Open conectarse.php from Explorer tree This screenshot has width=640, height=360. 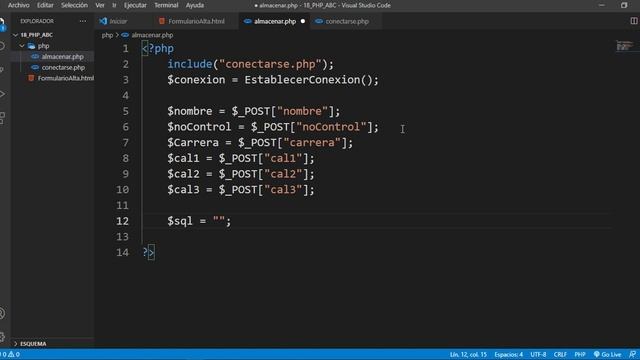[x=63, y=67]
